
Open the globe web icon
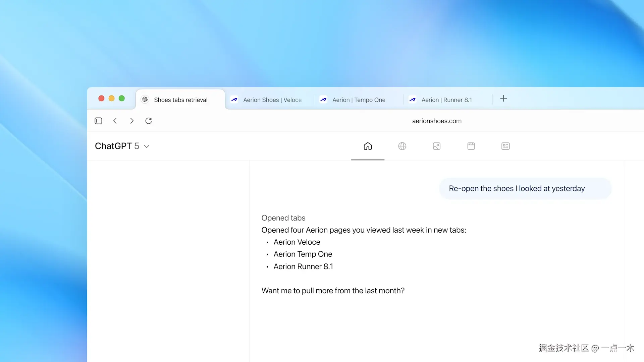pos(402,146)
